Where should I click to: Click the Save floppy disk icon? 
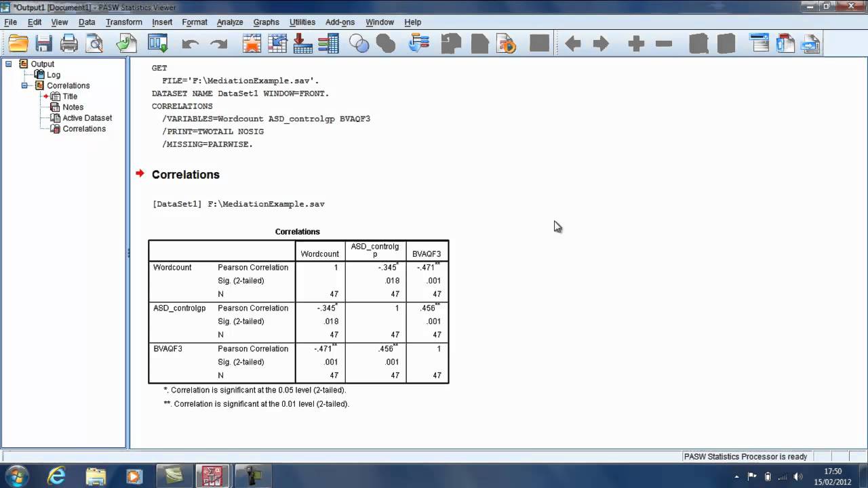click(x=44, y=44)
